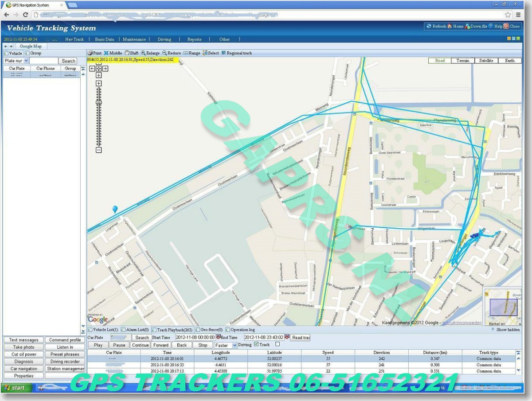Image resolution: width=532 pixels, height=401 pixels.
Task: Click the blue location marker on map
Action: [115, 209]
